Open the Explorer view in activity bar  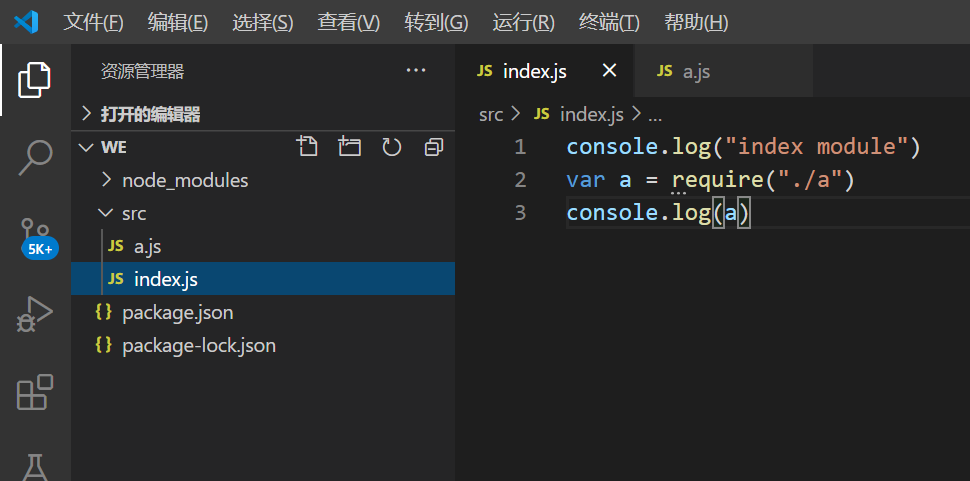(x=35, y=80)
